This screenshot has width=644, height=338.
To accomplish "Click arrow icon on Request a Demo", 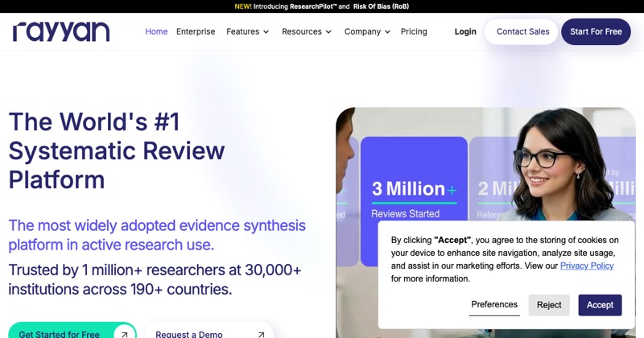I will pos(261,334).
